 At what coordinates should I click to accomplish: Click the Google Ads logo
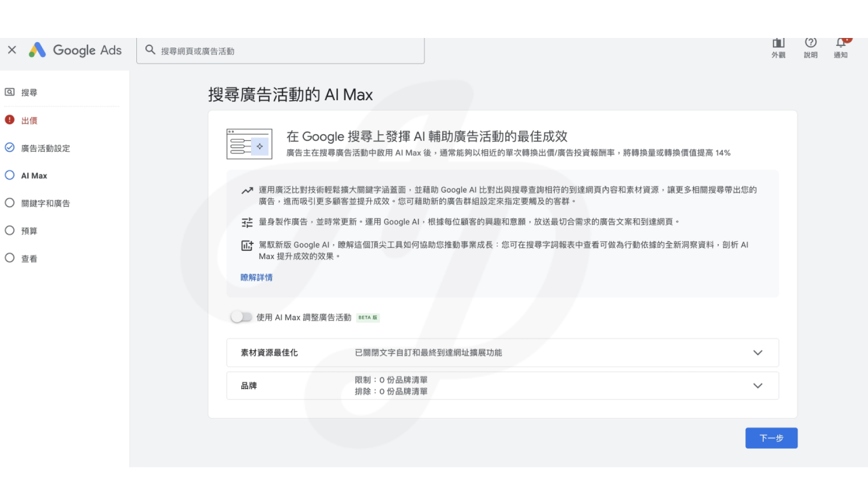coord(75,50)
